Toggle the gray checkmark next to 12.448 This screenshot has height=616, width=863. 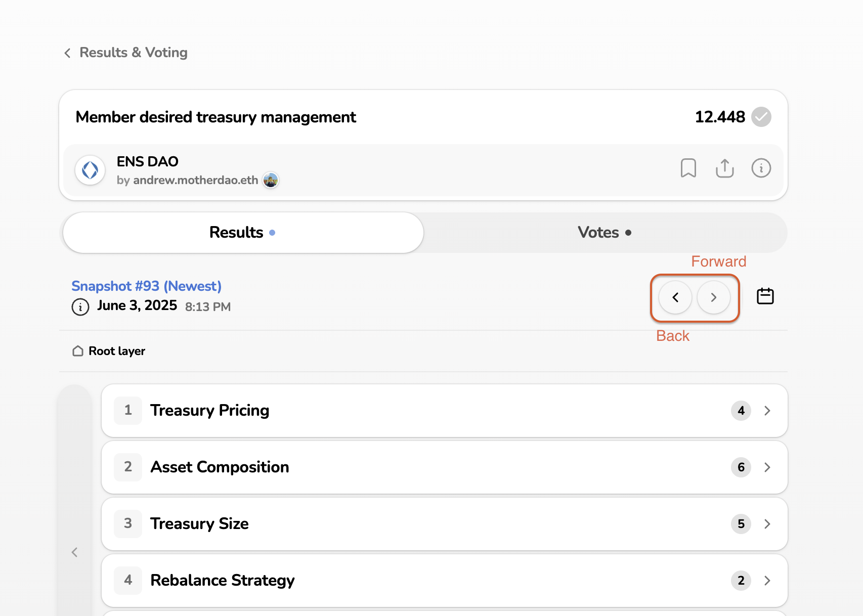click(761, 117)
